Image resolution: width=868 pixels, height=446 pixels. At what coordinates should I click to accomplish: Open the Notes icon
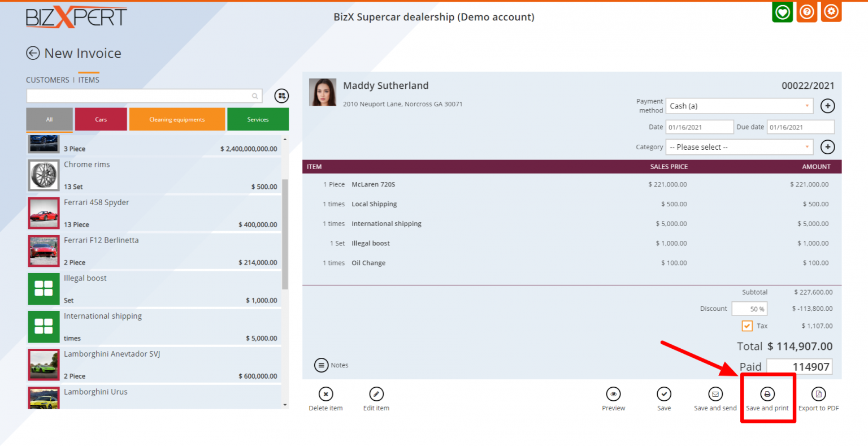coord(322,365)
